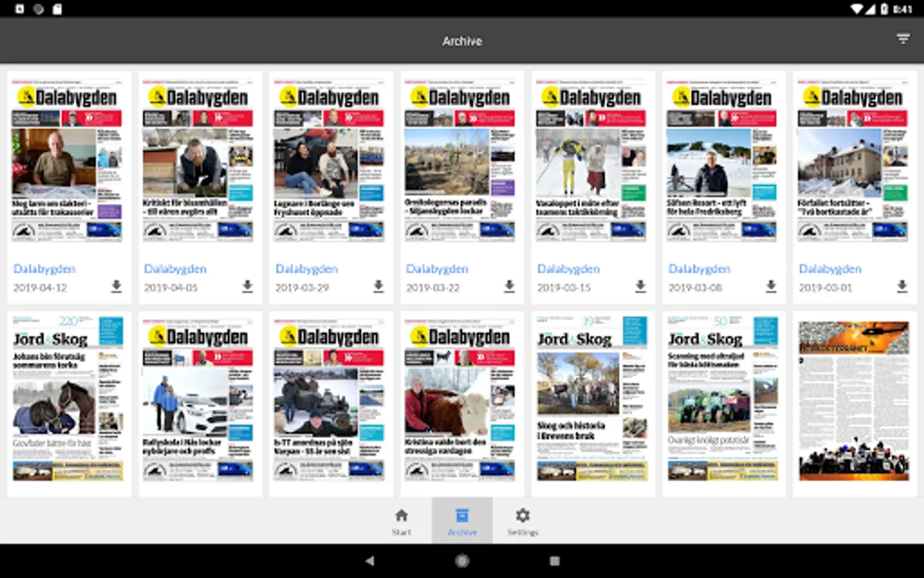Screen dimensions: 924x578
Task: Click the Dalabygden title above 2019-03-08
Action: coord(699,268)
